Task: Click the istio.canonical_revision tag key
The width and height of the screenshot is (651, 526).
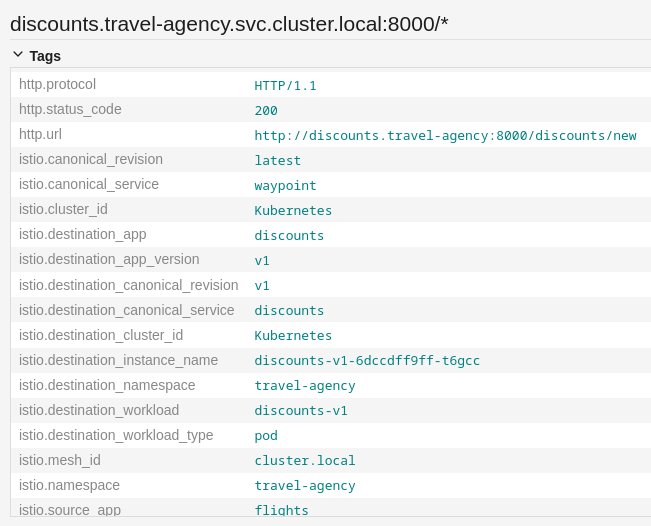Action: (x=91, y=159)
